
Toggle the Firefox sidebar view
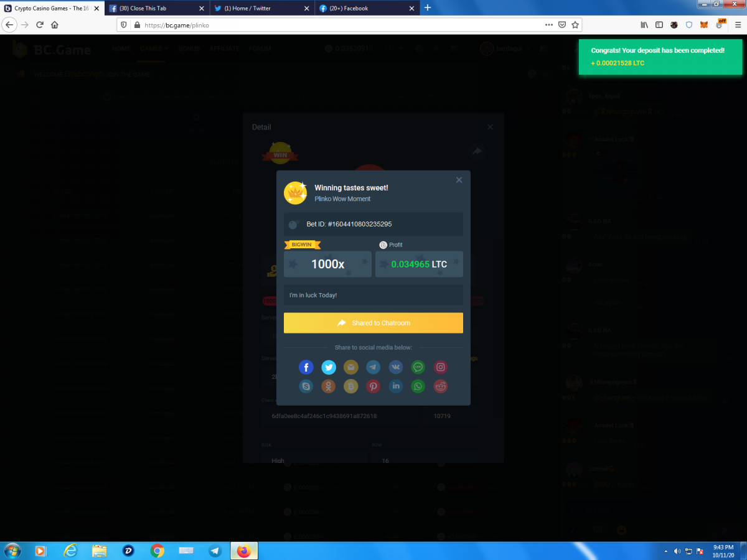[659, 25]
